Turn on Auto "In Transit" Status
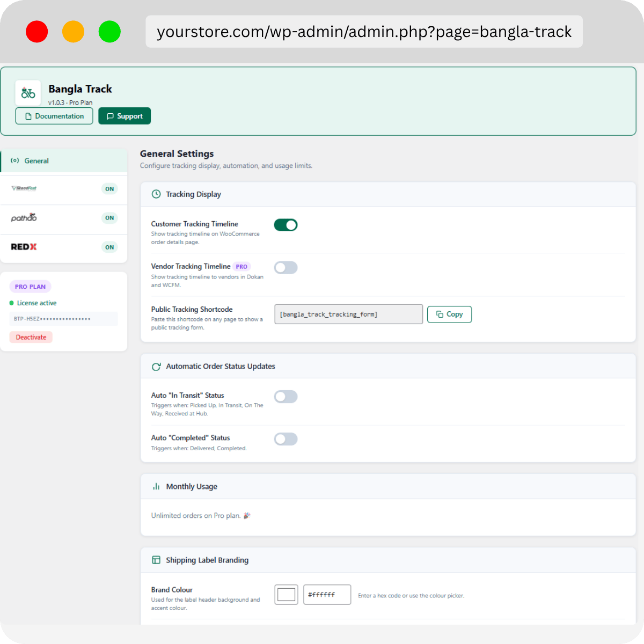Viewport: 644px width, 644px height. (286, 397)
